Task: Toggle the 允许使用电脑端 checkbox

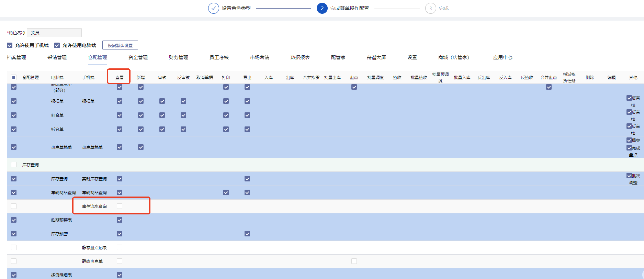Action: [x=57, y=45]
